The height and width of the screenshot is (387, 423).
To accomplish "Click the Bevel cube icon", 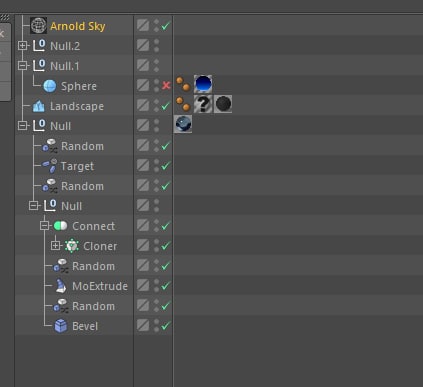I will coord(61,326).
